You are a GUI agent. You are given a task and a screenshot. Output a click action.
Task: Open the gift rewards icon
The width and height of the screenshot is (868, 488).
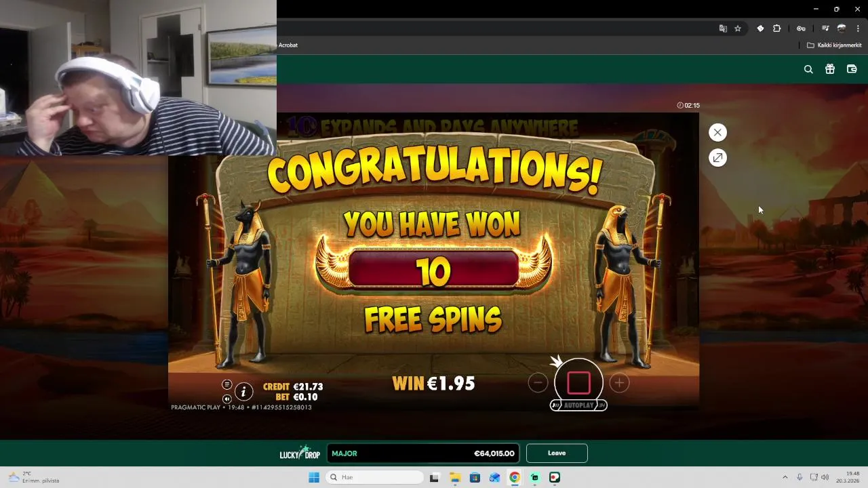[830, 69]
